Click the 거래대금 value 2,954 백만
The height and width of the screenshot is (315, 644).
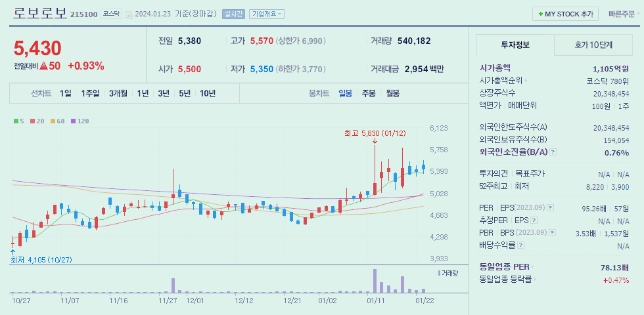click(x=425, y=69)
